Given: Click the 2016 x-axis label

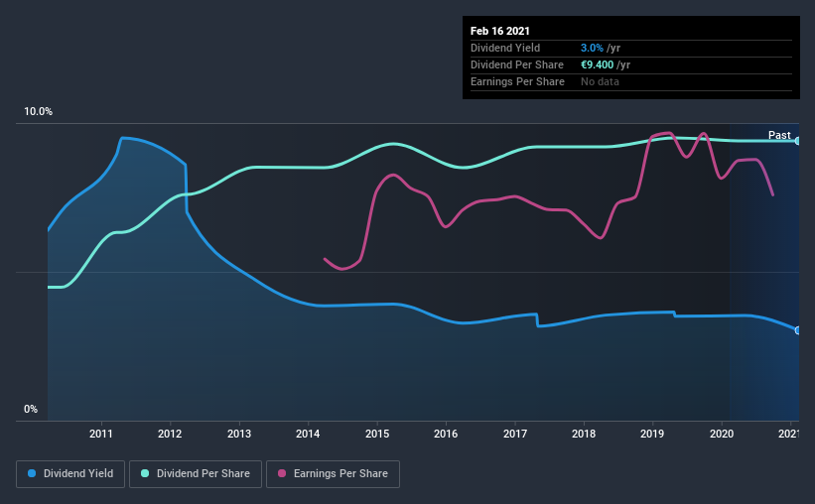Looking at the screenshot, I should [x=446, y=434].
